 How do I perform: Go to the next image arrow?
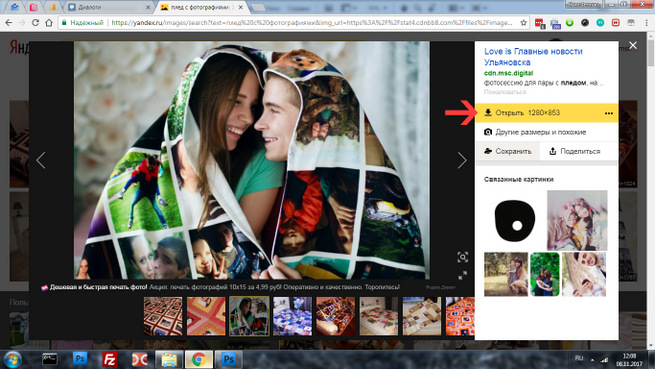462,160
